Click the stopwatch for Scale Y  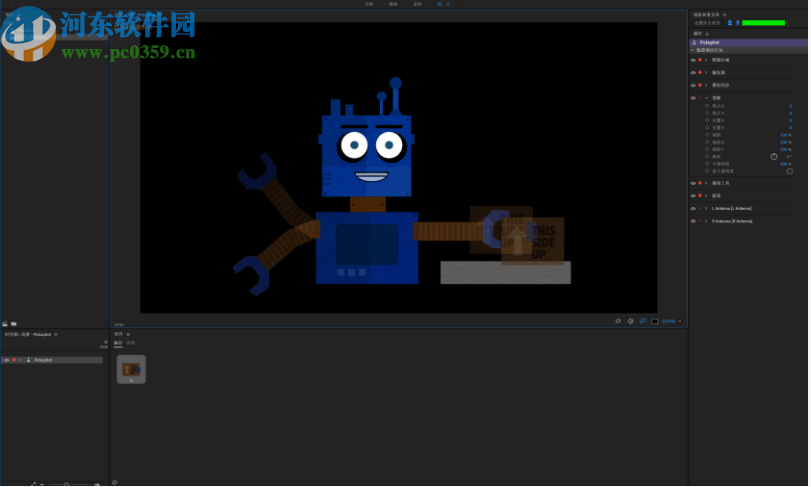707,149
